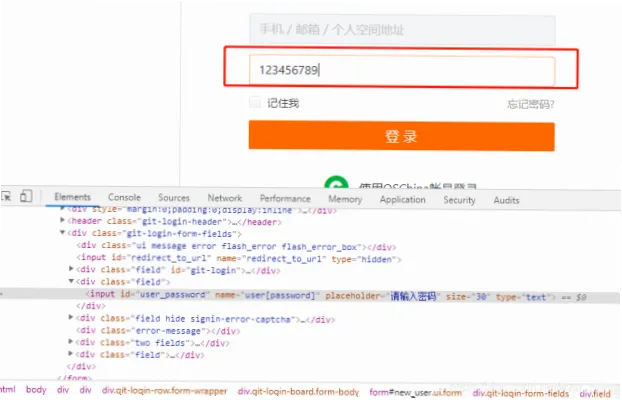The height and width of the screenshot is (400, 622).
Task: Click the green OSChina login logo
Action: [x=336, y=181]
